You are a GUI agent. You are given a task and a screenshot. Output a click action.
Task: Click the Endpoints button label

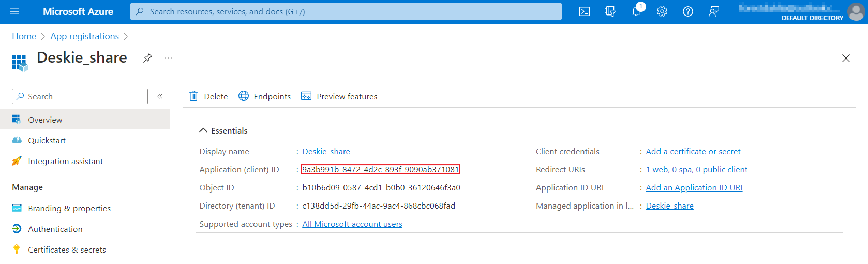coord(272,96)
